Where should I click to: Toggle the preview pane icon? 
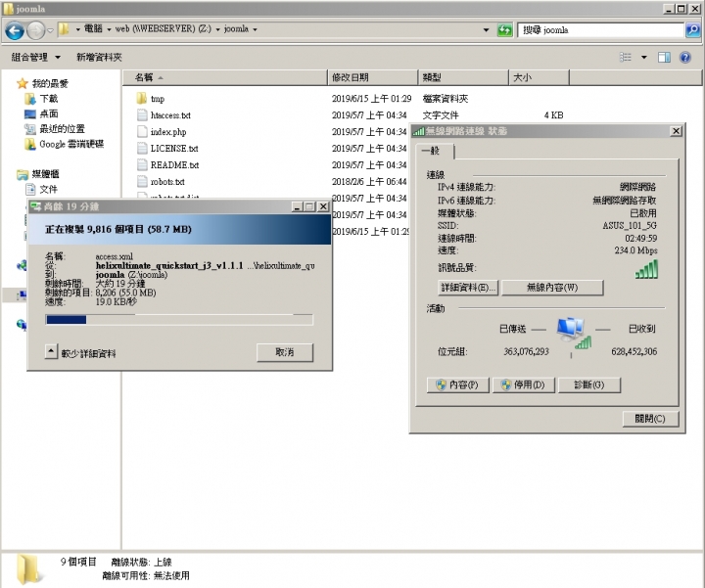point(664,57)
